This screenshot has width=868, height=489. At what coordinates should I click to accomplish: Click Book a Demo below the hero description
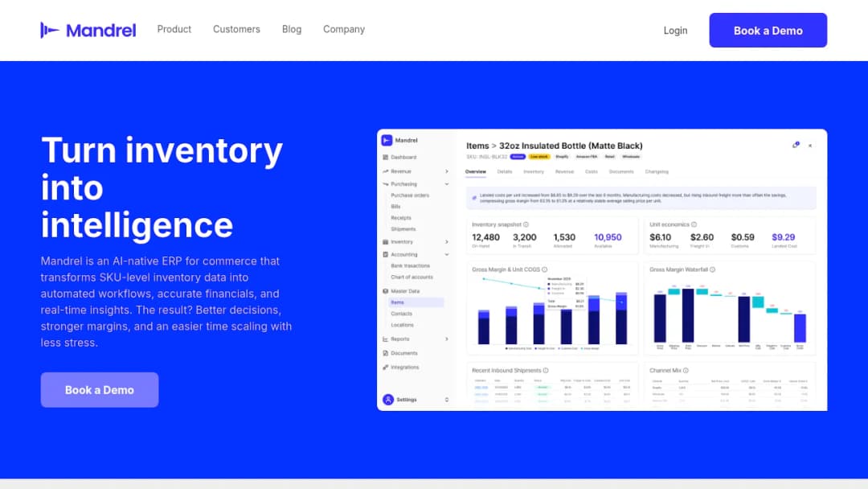point(100,390)
